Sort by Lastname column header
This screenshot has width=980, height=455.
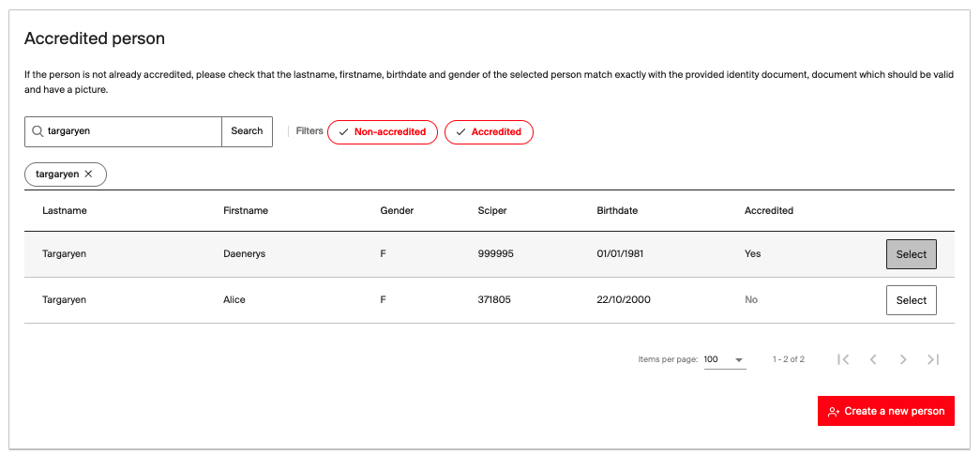click(65, 211)
